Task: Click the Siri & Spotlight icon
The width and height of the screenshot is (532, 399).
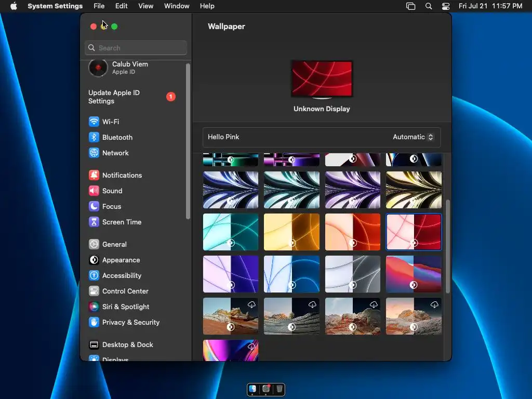Action: point(94,307)
